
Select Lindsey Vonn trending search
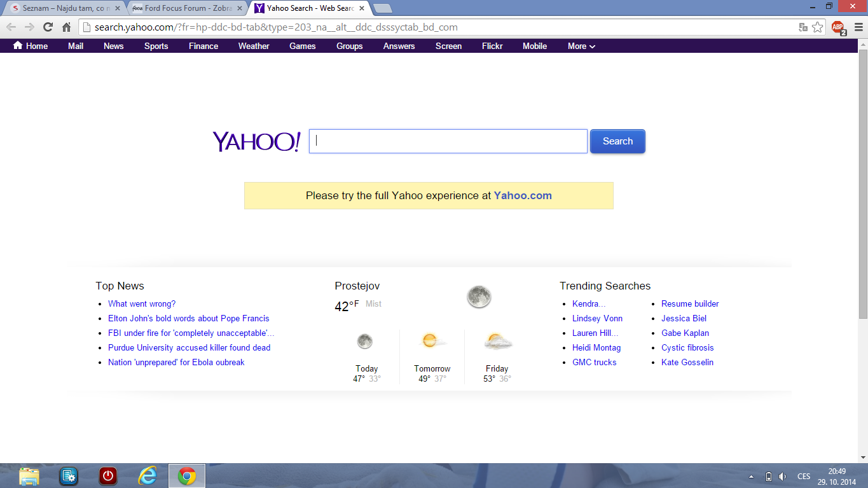(x=597, y=318)
